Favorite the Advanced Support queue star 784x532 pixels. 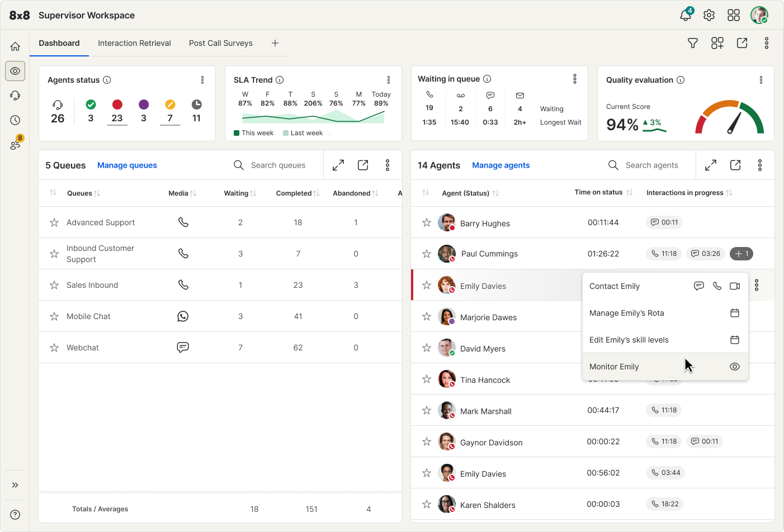(x=54, y=222)
